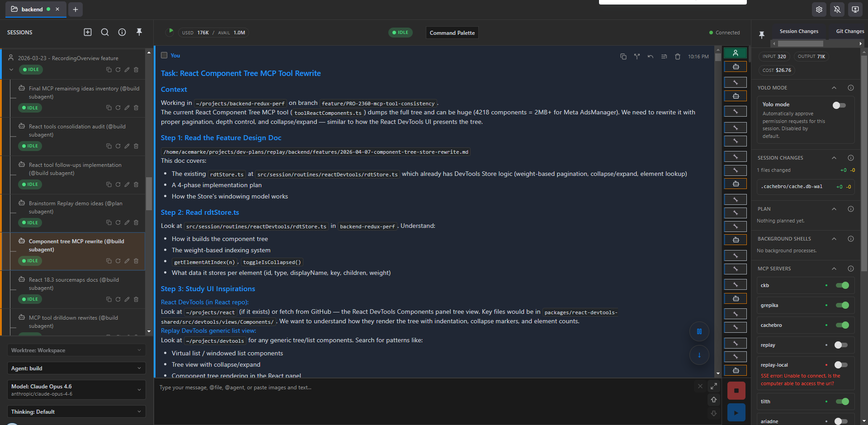
Task: Open the Thinking: Default dropdown
Action: 76,412
